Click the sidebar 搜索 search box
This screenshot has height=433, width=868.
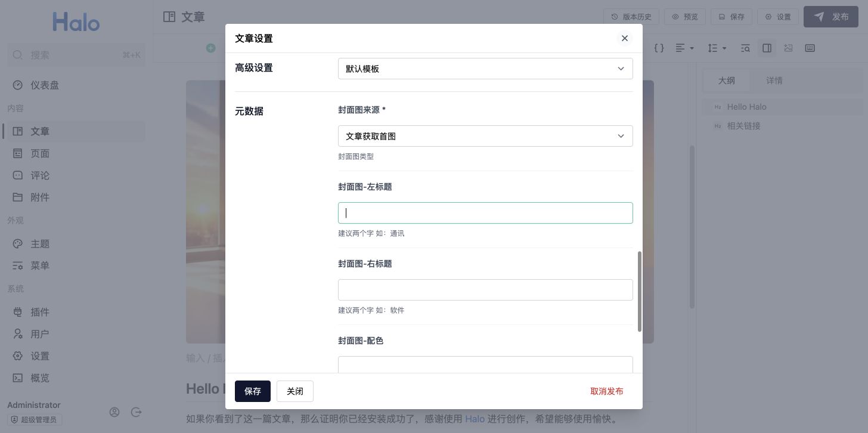(76, 55)
